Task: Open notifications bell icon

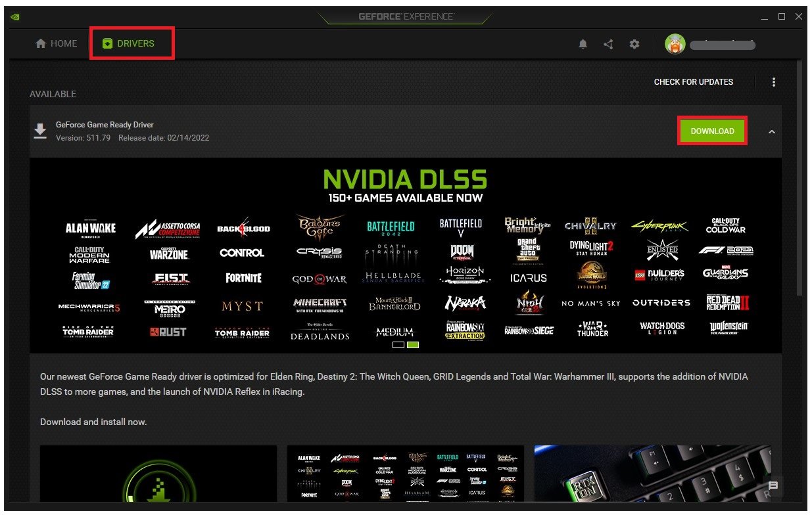Action: point(583,44)
